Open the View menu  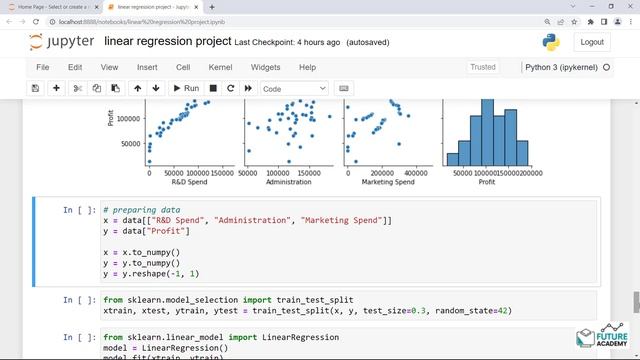point(109,67)
